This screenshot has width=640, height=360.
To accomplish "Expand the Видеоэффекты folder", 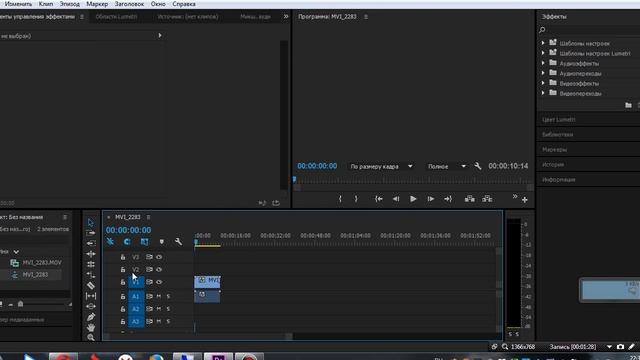I will point(543,83).
